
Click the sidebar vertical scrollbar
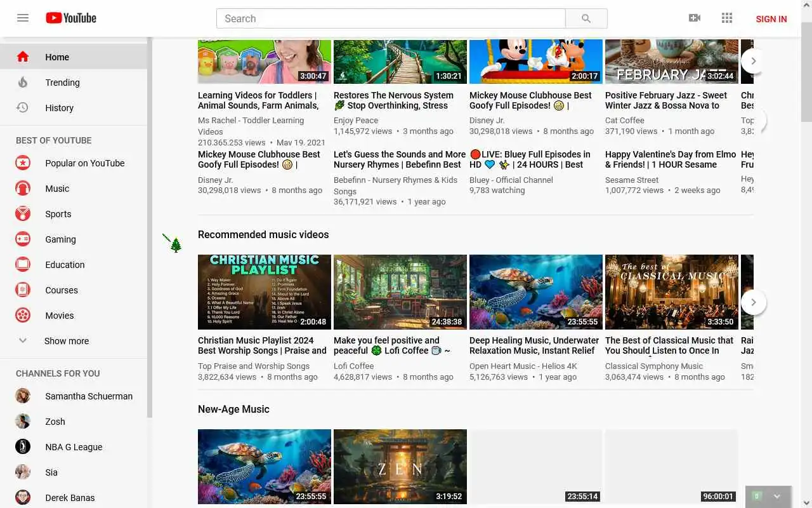[150, 229]
